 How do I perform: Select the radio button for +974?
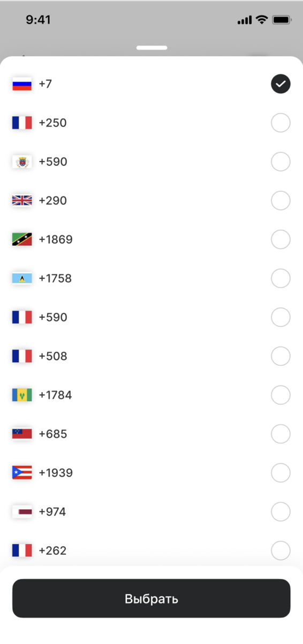tap(281, 512)
